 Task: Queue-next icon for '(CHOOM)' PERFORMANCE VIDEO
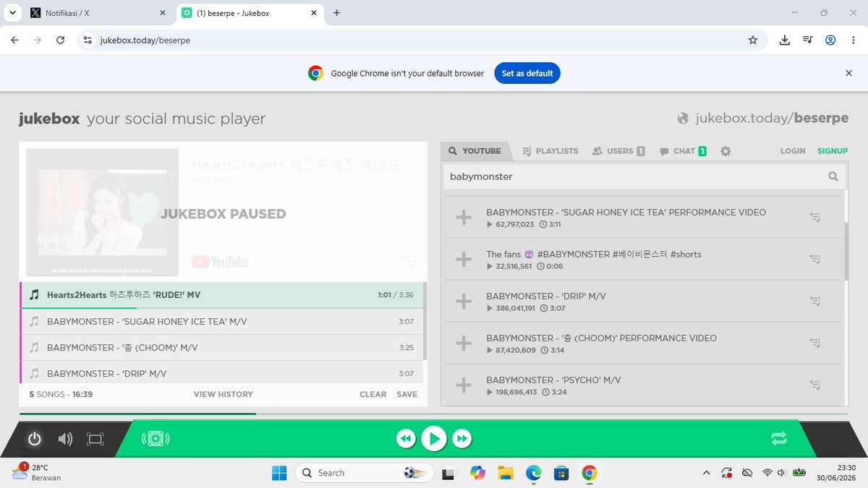coord(814,343)
